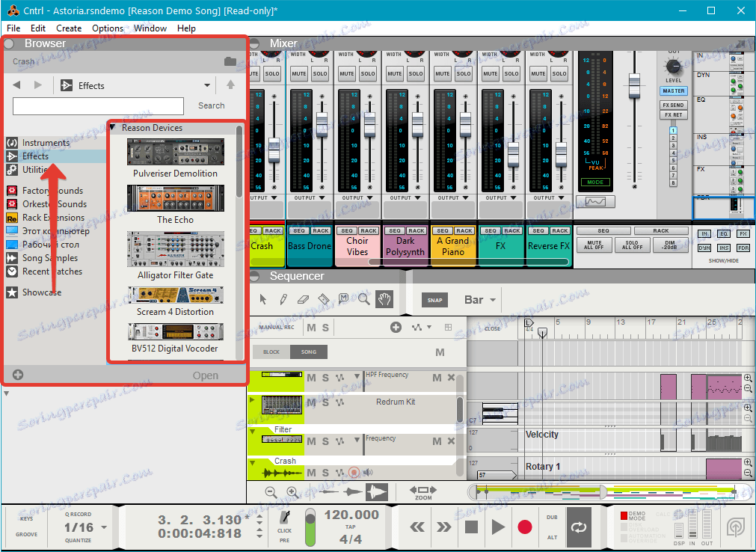Click the Arrow selection tool
The height and width of the screenshot is (552, 756).
(x=263, y=299)
